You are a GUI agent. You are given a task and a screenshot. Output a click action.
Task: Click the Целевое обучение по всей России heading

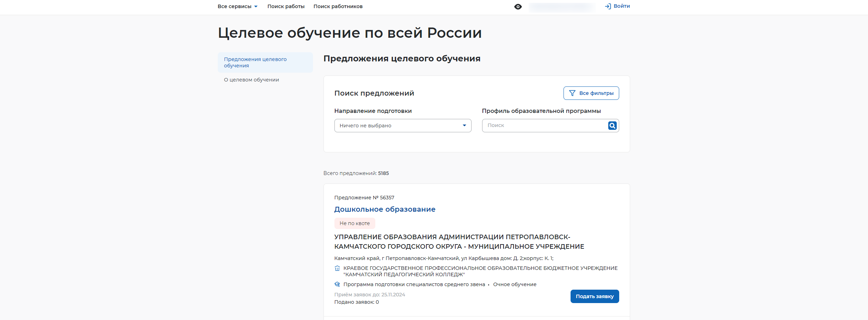[x=350, y=33]
